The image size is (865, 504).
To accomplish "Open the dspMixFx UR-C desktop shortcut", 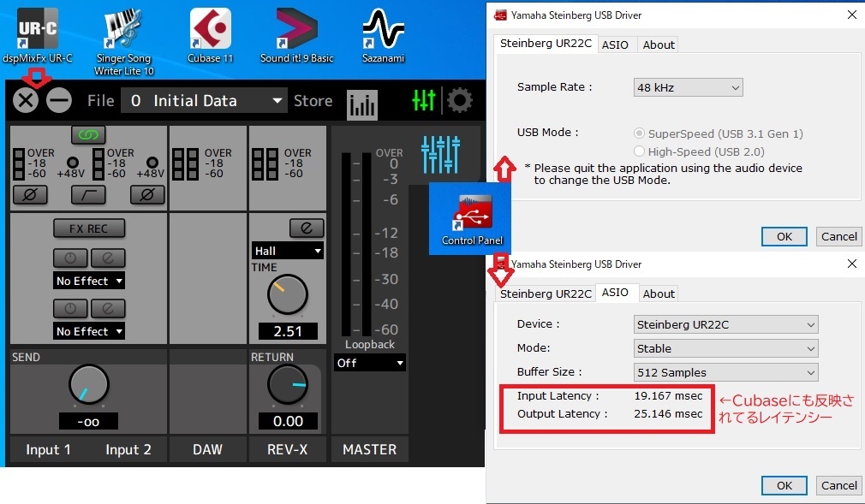I will (x=37, y=36).
